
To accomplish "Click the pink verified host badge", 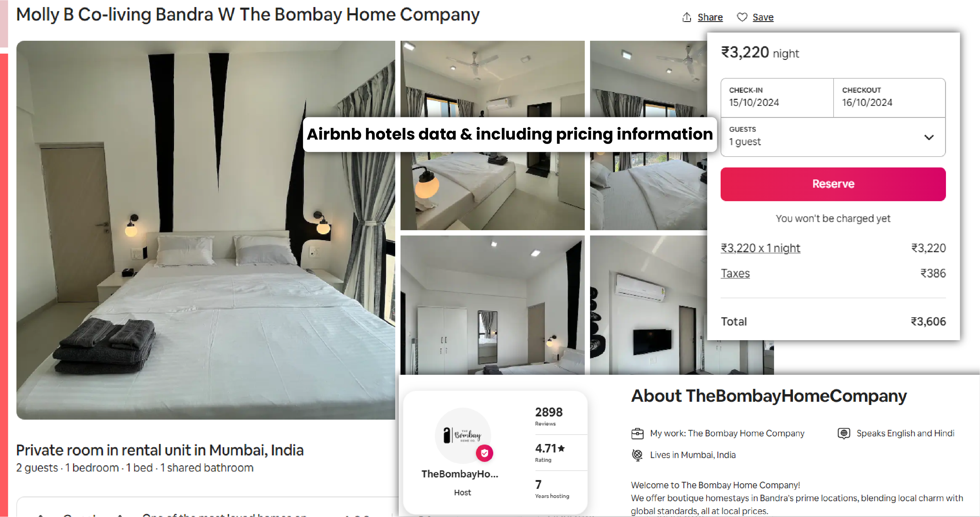I will coord(484,453).
